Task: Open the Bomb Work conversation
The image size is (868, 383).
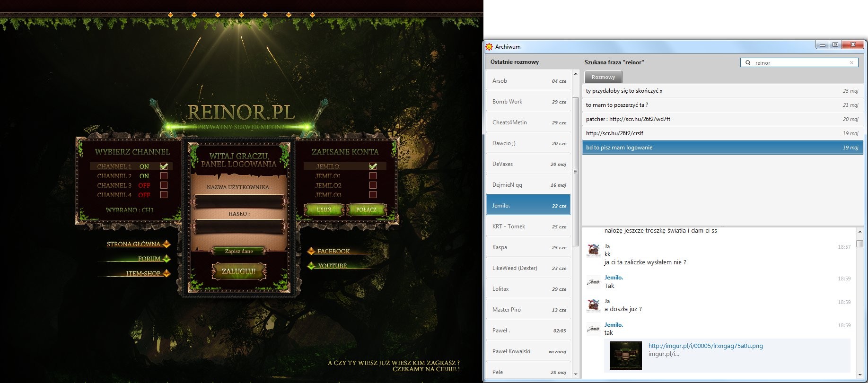Action: tap(528, 102)
